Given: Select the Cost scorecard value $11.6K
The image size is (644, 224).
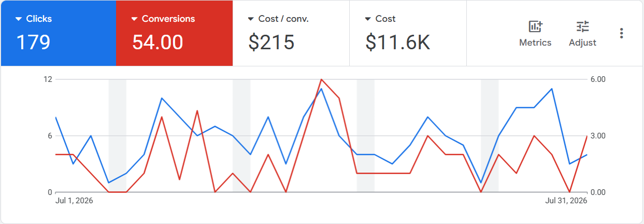Looking at the screenshot, I should [x=398, y=43].
